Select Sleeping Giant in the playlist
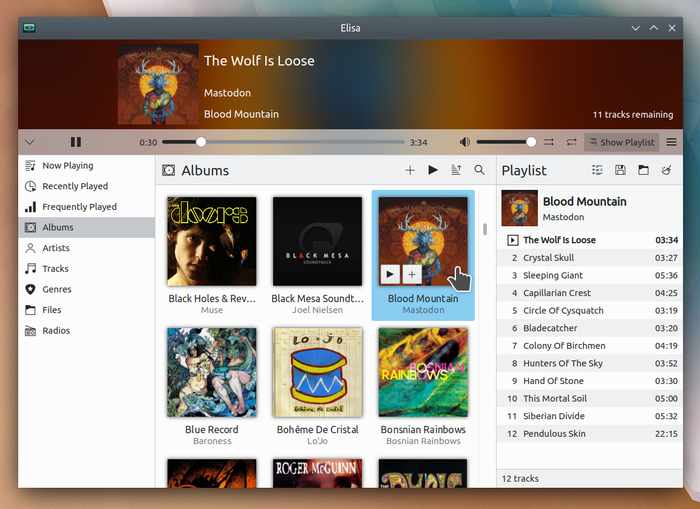 [x=590, y=275]
